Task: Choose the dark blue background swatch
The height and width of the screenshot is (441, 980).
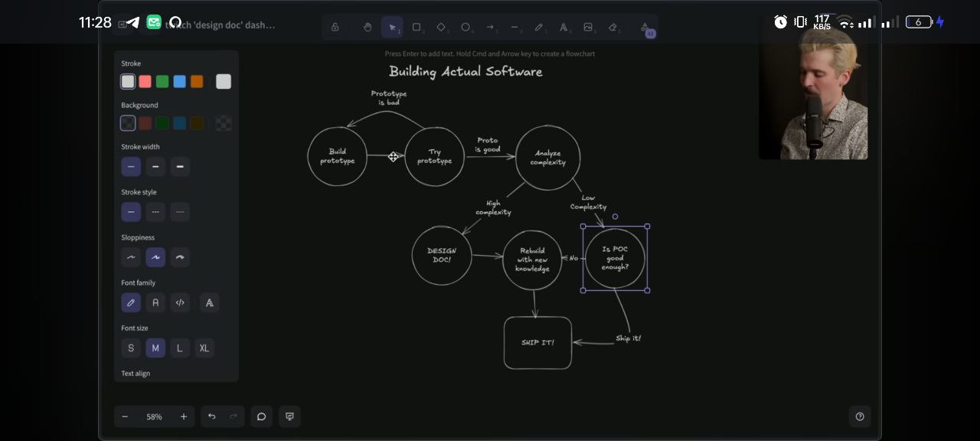Action: [x=179, y=122]
